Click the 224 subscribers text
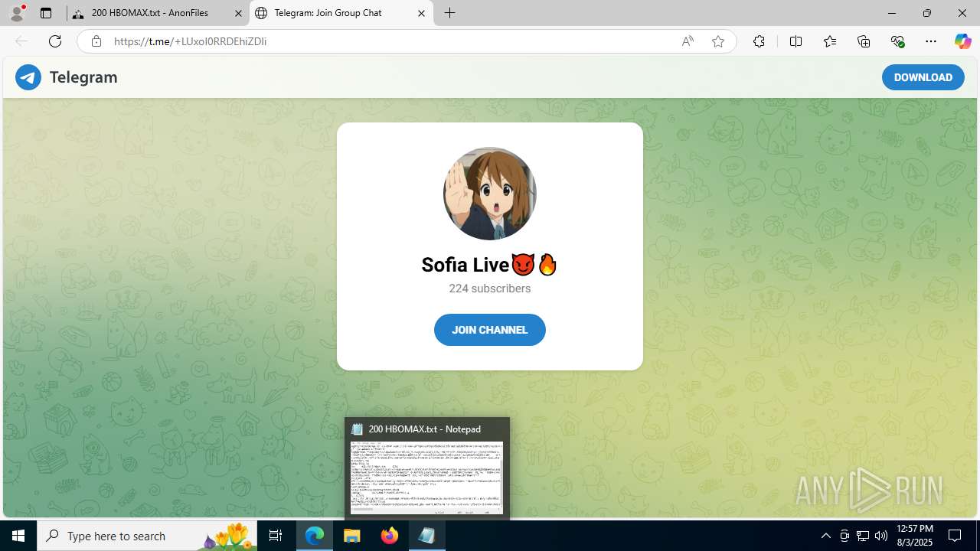The height and width of the screenshot is (551, 980). (490, 289)
